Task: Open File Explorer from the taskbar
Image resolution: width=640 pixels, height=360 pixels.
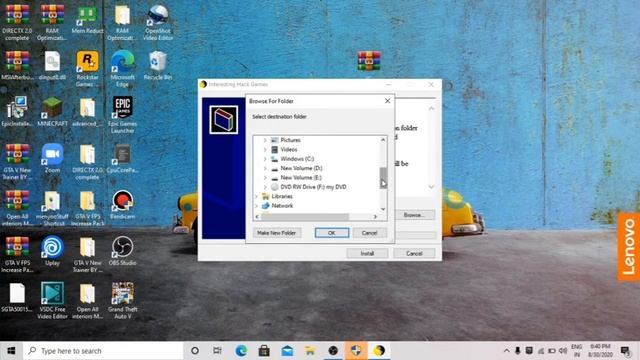Action: click(x=310, y=351)
